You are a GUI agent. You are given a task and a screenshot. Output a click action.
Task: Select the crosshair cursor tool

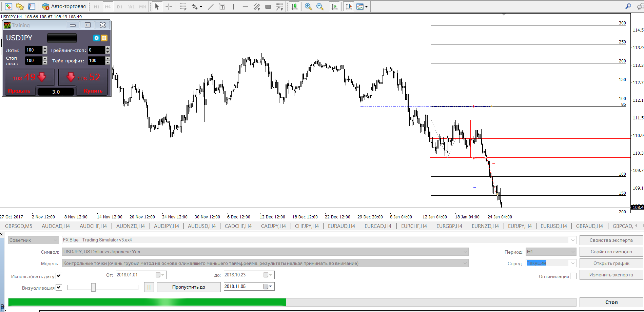coord(169,6)
